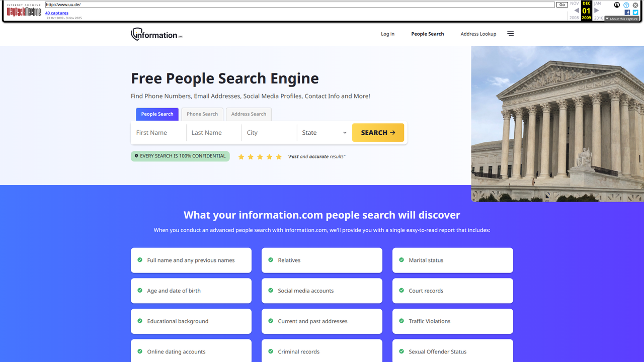Image resolution: width=644 pixels, height=362 pixels.
Task: Select the 2010 year in Wayback timeline
Action: (x=598, y=18)
